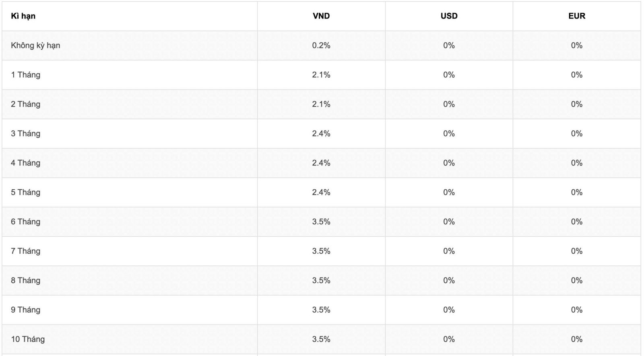Screen dimensions: 644x356
Task: Click USD rate for 8 Tháng
Action: tap(449, 281)
